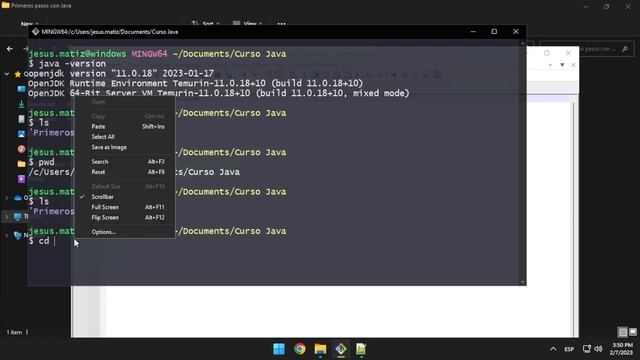Click the Explorer search magnifier icon
This screenshot has width=640, height=360.
pos(624,49)
